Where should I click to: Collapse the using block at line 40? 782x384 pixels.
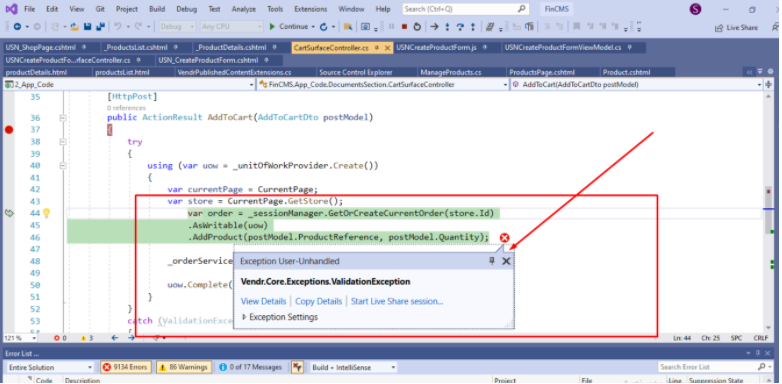click(x=63, y=166)
